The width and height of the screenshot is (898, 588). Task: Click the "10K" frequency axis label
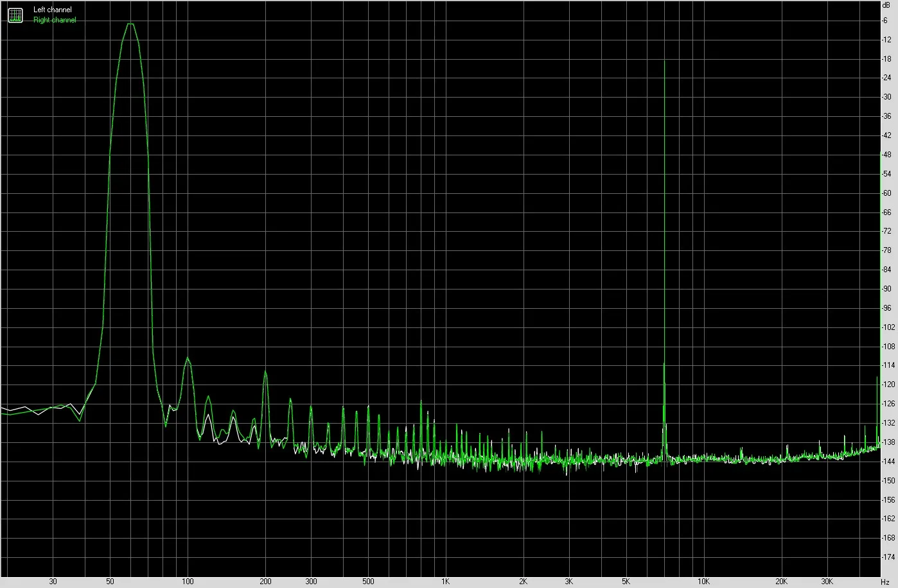coord(703,582)
